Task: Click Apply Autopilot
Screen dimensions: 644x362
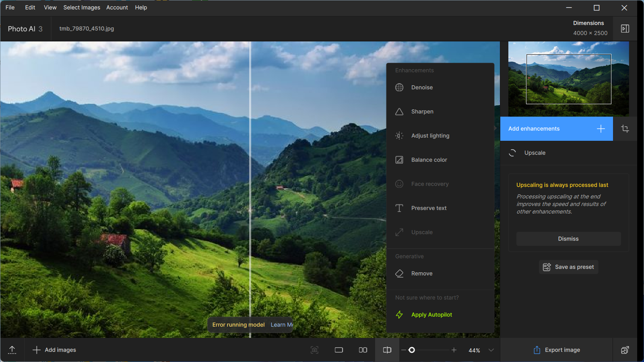Action: pos(431,315)
